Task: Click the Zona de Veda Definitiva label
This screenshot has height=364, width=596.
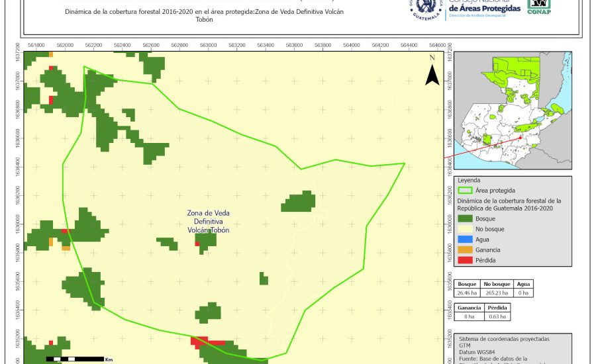Action: pos(208,222)
